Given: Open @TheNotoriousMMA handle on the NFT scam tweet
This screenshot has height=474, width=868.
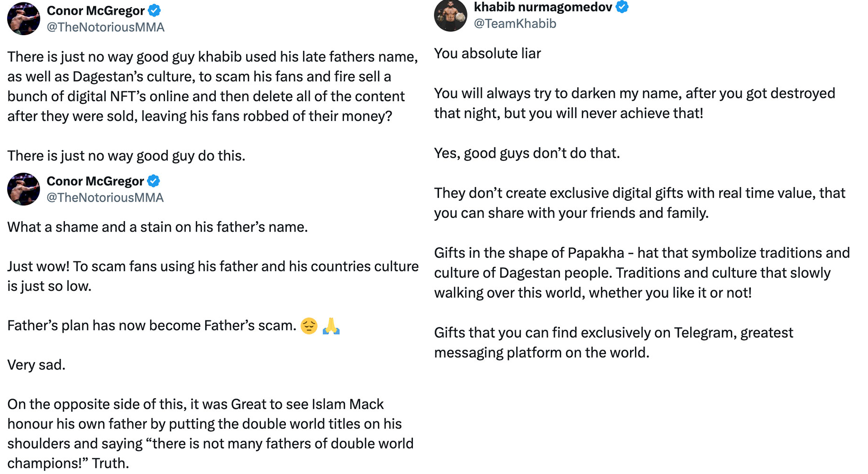Looking at the screenshot, I should tap(105, 27).
